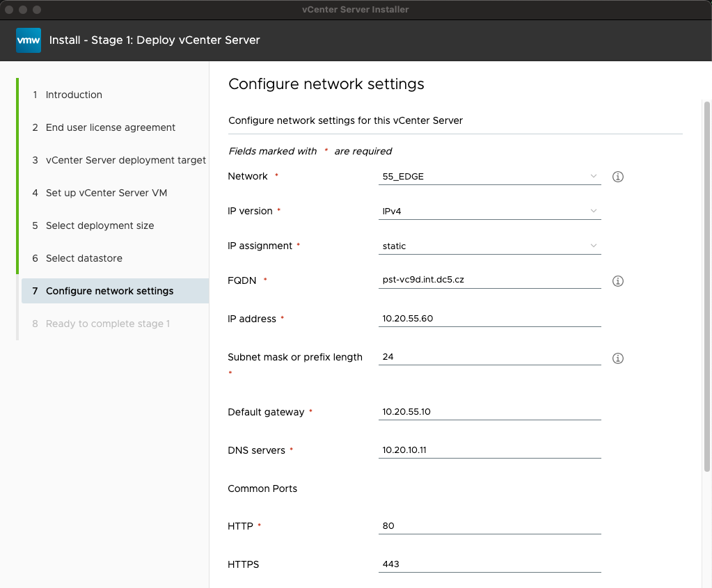The height and width of the screenshot is (588, 712).
Task: Click the Network field label
Action: click(x=248, y=176)
